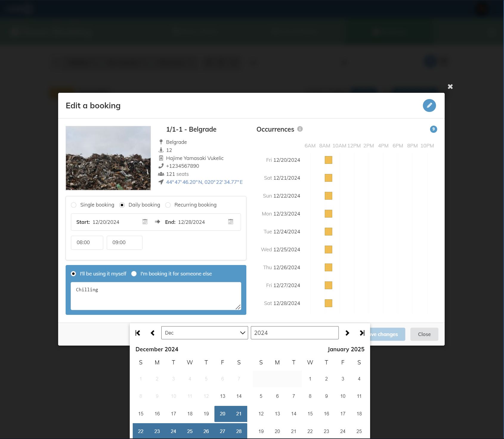Screen dimensions: 504x439
Task: Click the Hajime Yamasaki Vukelic contact name
Action: point(195,158)
